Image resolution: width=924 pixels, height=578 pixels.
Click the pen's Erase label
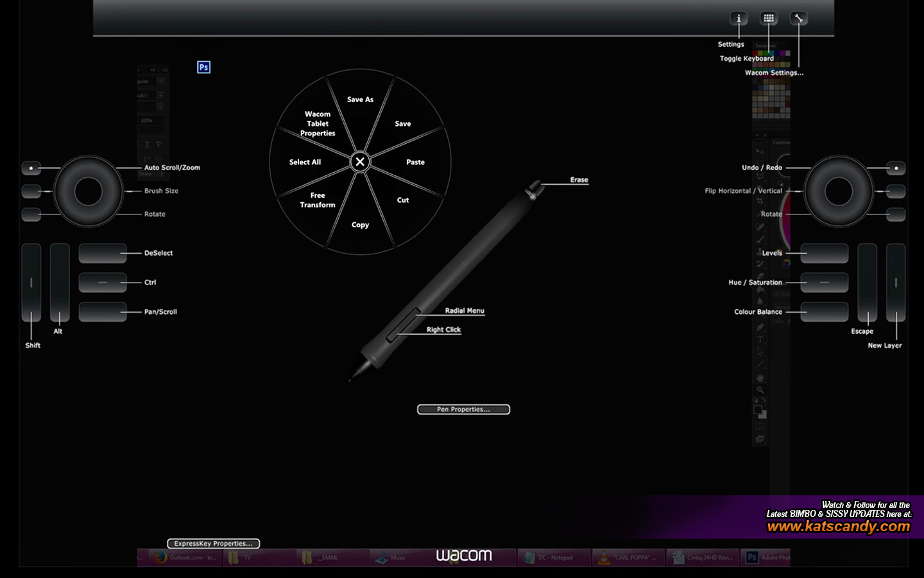[579, 180]
